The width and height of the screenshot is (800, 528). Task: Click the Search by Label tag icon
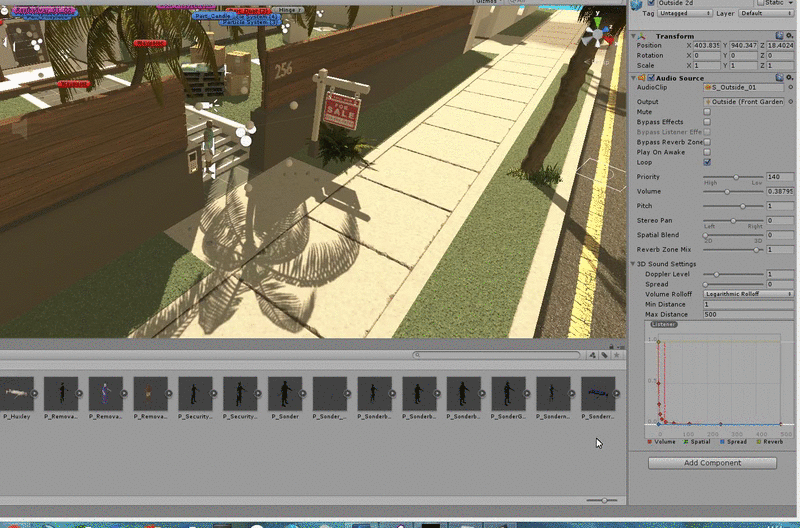(605, 355)
